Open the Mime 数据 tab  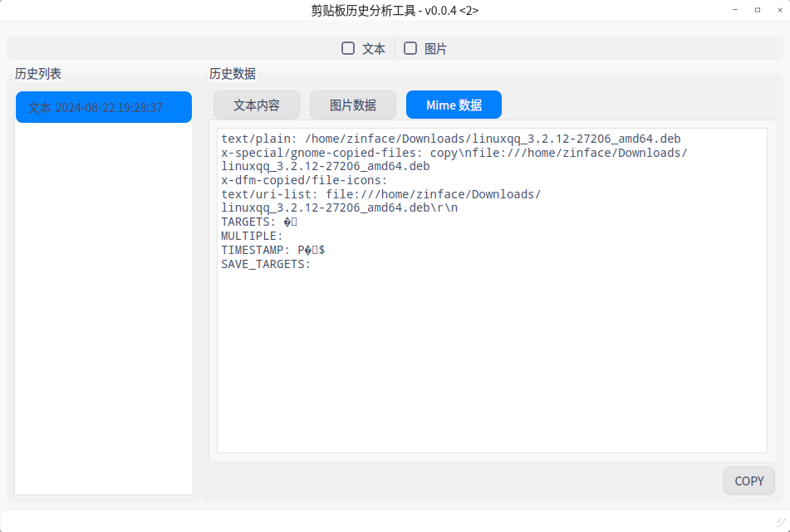click(454, 105)
